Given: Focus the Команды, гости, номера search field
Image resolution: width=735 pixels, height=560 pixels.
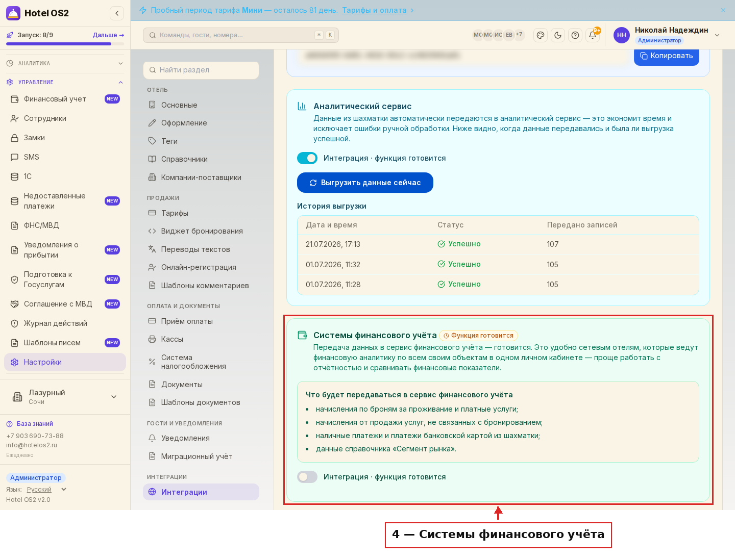Looking at the screenshot, I should [x=241, y=35].
